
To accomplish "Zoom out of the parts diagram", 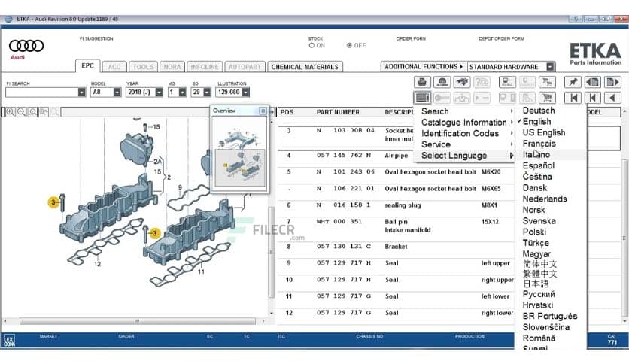I will coord(22,112).
